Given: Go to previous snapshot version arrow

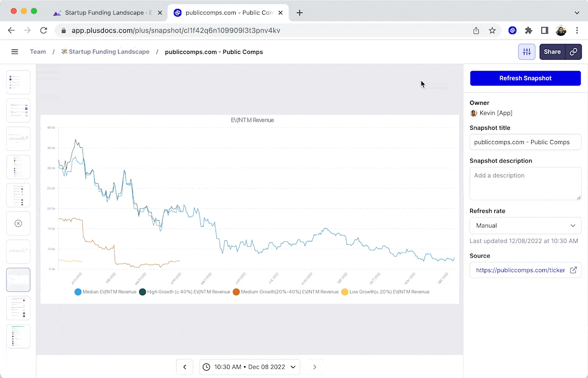Looking at the screenshot, I should tap(185, 367).
